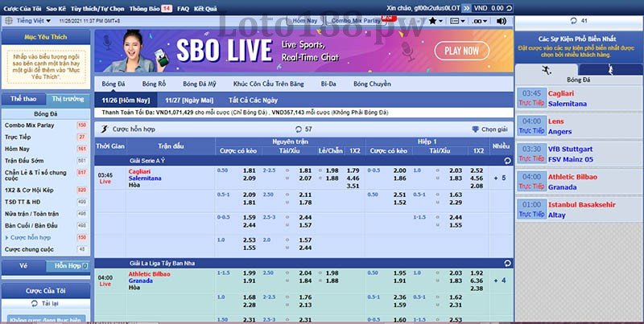Toggle to the Vé ticket tab
644x324 pixels.
(23, 265)
